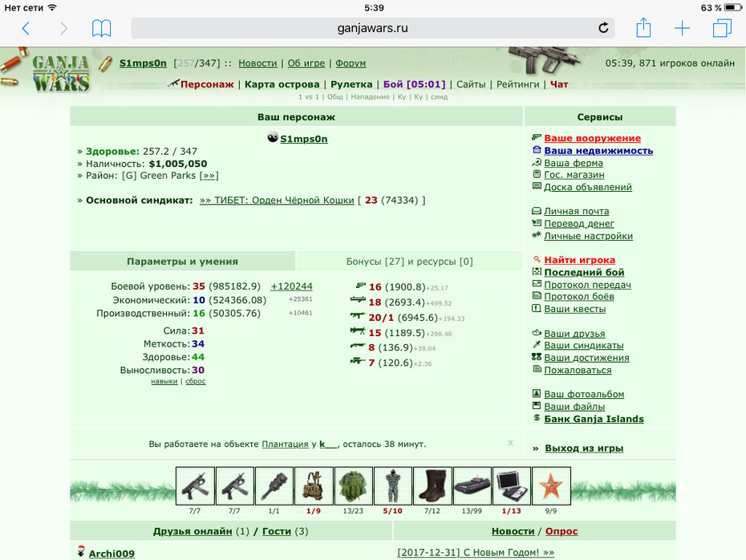Open the boots item marked 7/12
The image size is (746, 560).
432,485
